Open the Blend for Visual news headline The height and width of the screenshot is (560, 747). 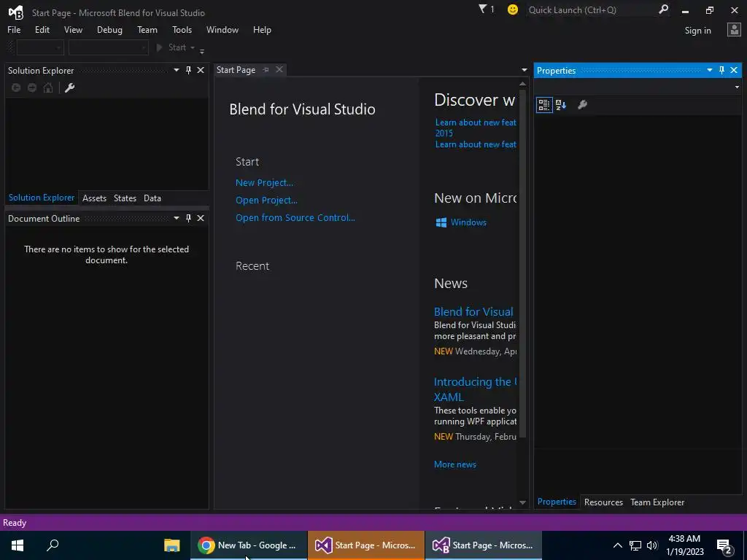pos(473,312)
